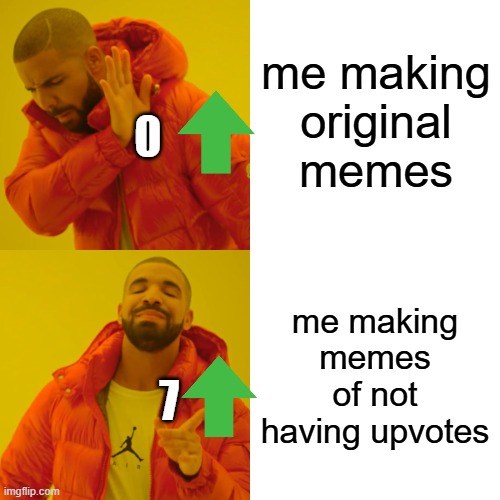This screenshot has width=500, height=500.
Task: Click the word "having" in bottom caption
Action: tap(311, 432)
